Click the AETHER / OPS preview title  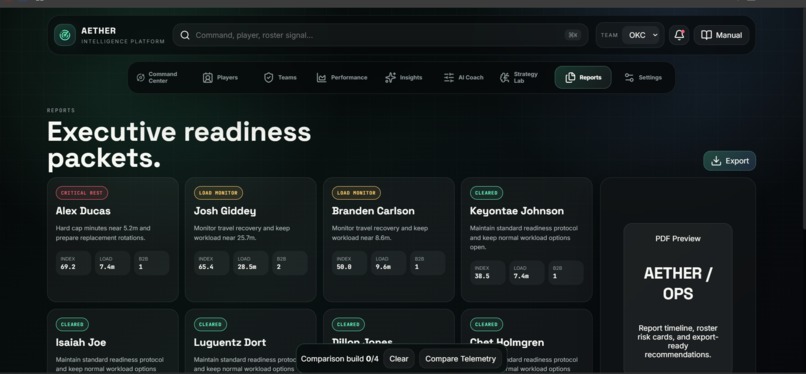pos(677,284)
